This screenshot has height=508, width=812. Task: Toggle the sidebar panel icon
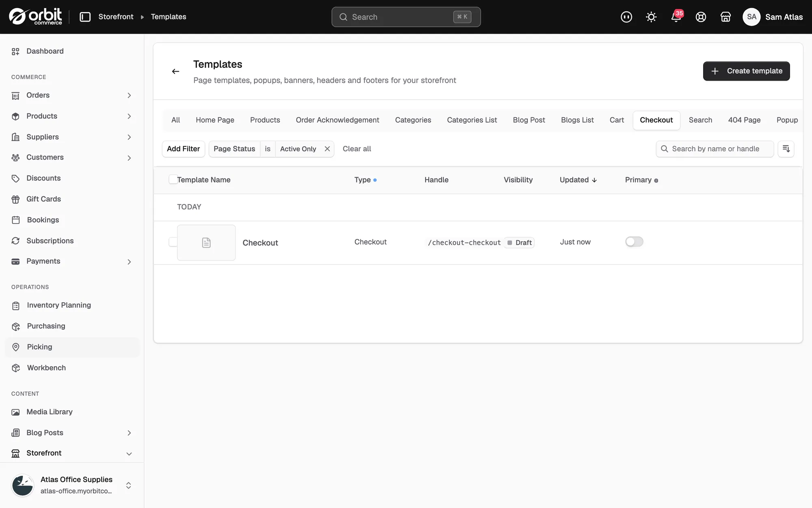pyautogui.click(x=85, y=17)
